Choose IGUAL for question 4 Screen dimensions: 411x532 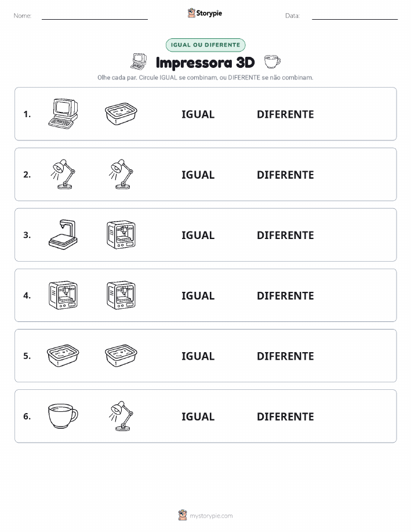click(198, 295)
